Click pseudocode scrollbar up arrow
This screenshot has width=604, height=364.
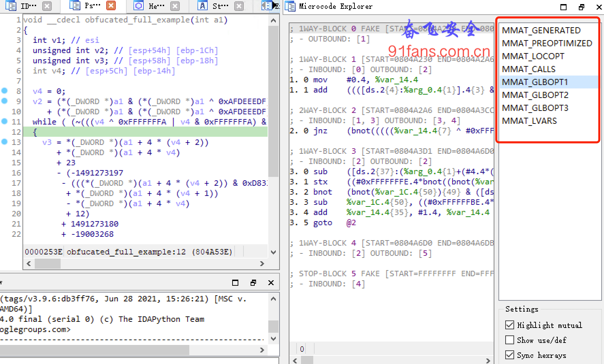pyautogui.click(x=273, y=20)
